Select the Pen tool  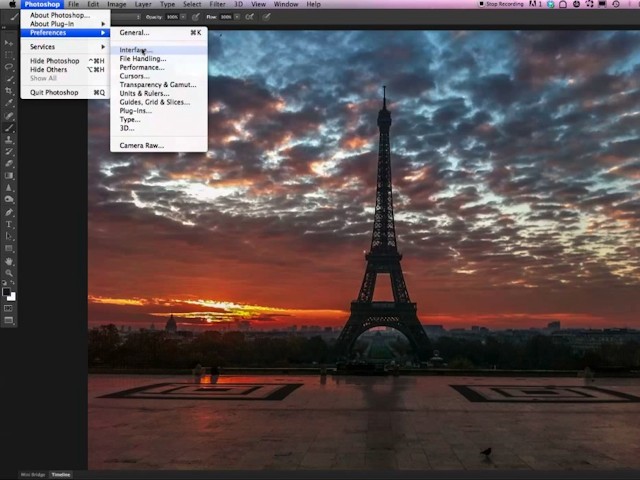tap(9, 212)
